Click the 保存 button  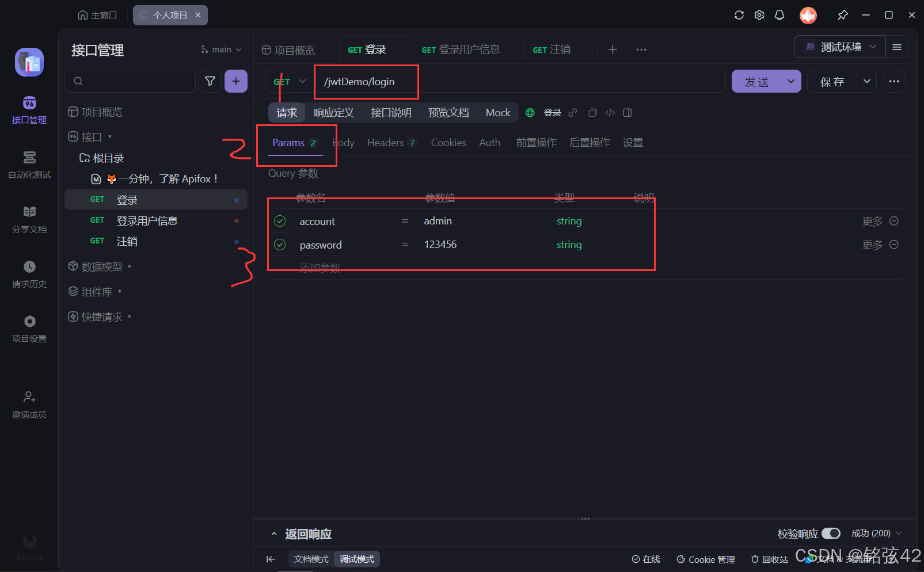(832, 81)
